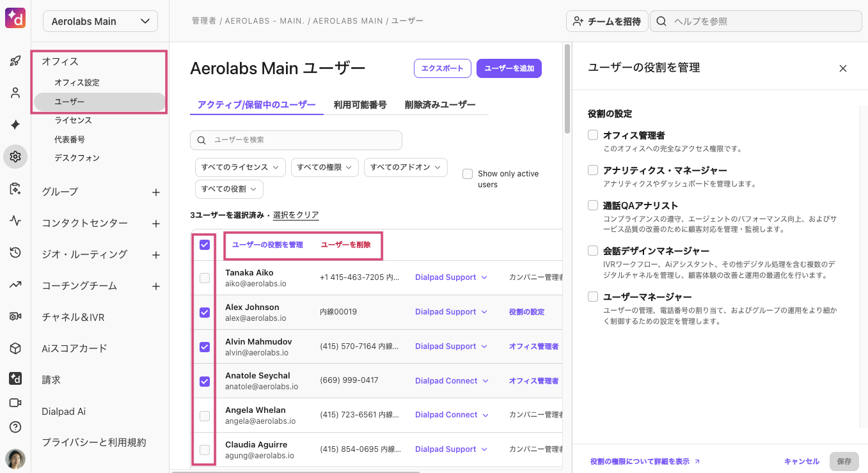Open the video meeting camera icon
Image resolution: width=868 pixels, height=473 pixels.
[15, 403]
